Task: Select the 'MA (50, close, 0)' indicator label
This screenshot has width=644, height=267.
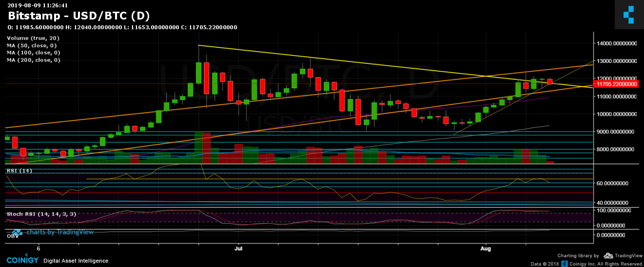Action: click(x=32, y=46)
